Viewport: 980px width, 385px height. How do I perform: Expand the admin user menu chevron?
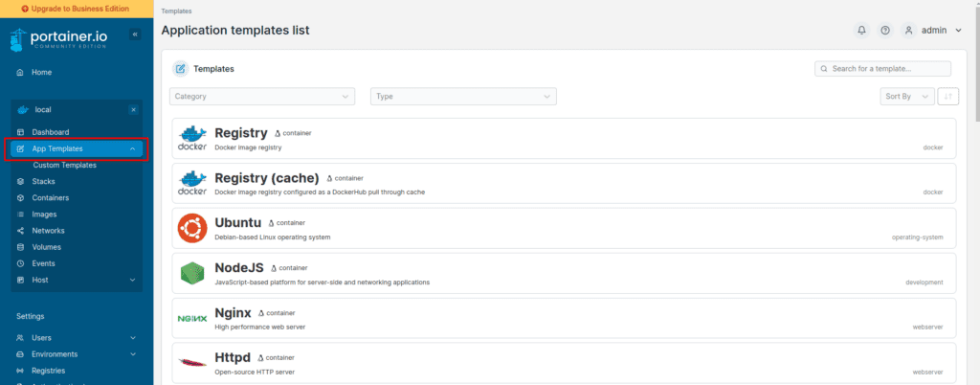pos(959,30)
